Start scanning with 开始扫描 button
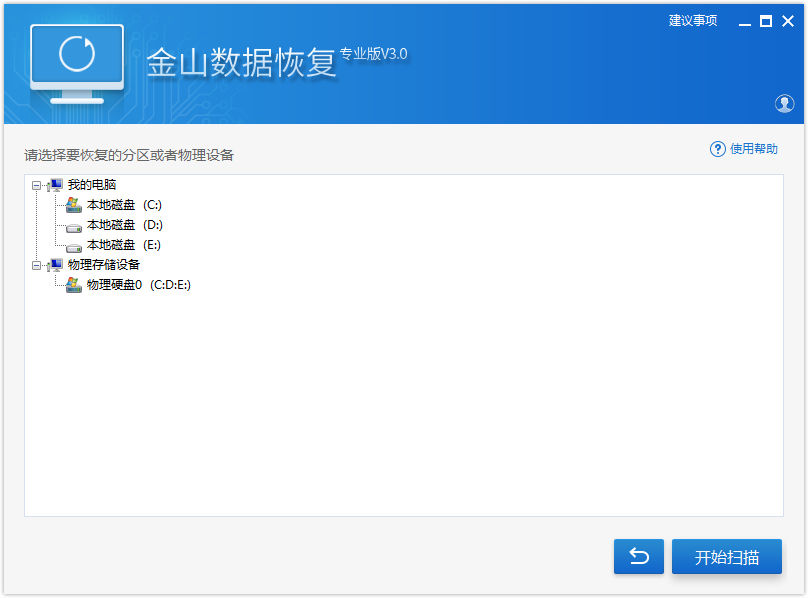 click(726, 557)
